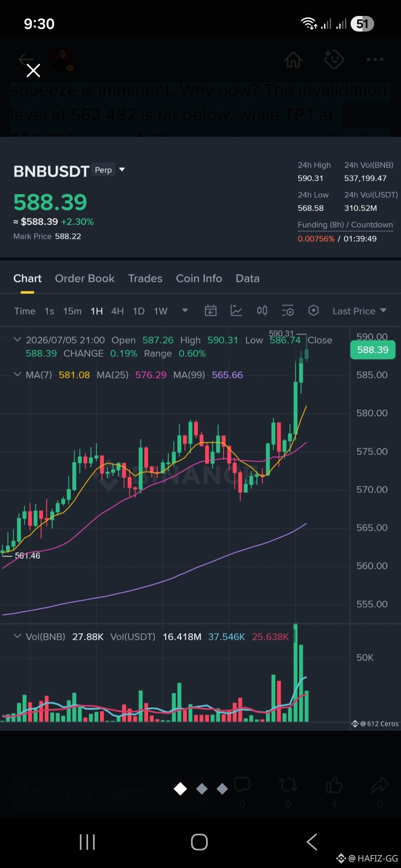Tap the Mark Price 588.22 text
This screenshot has height=868, width=401.
(47, 236)
